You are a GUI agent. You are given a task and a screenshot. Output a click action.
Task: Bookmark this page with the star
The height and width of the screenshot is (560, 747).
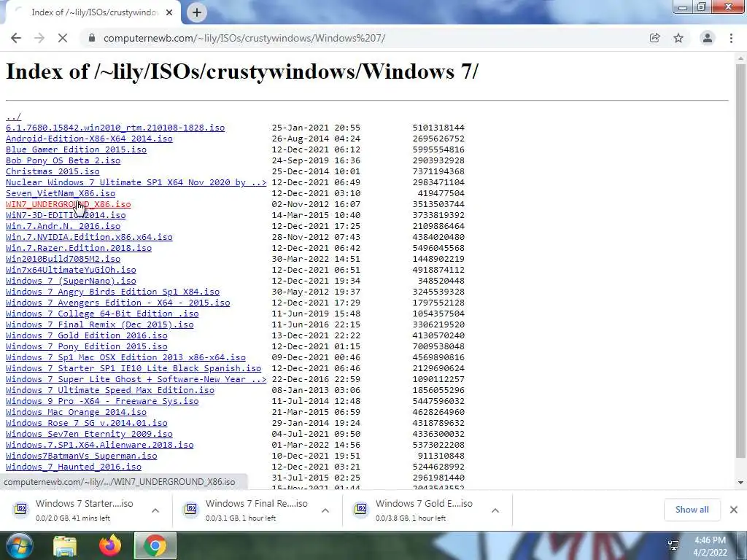(x=678, y=38)
